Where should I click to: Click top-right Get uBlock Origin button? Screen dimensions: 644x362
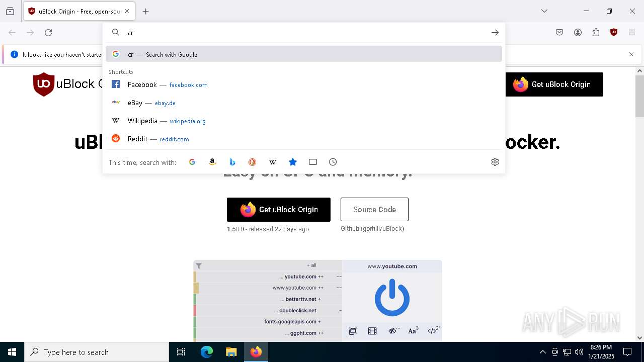(x=554, y=84)
